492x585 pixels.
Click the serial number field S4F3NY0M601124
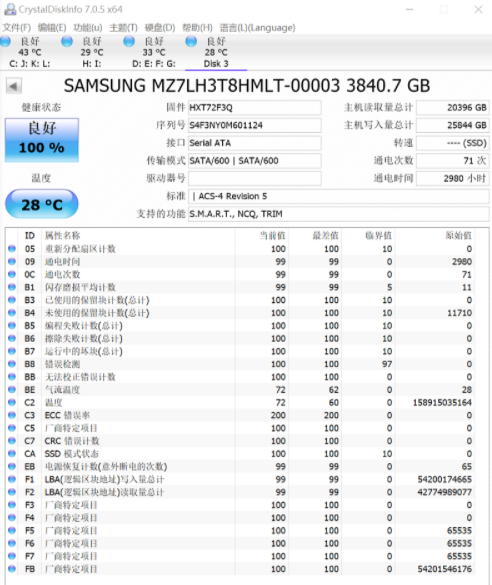[x=255, y=125]
